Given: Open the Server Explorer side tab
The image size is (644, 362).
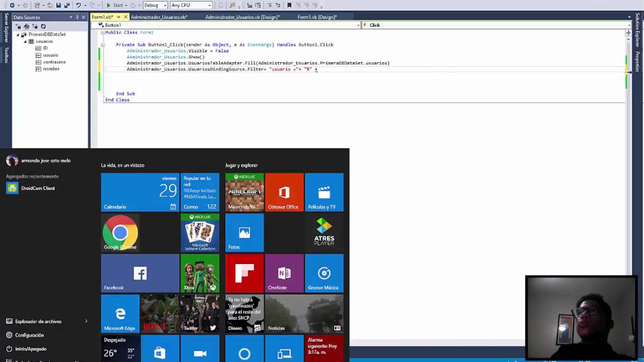Looking at the screenshot, I should (x=6, y=28).
